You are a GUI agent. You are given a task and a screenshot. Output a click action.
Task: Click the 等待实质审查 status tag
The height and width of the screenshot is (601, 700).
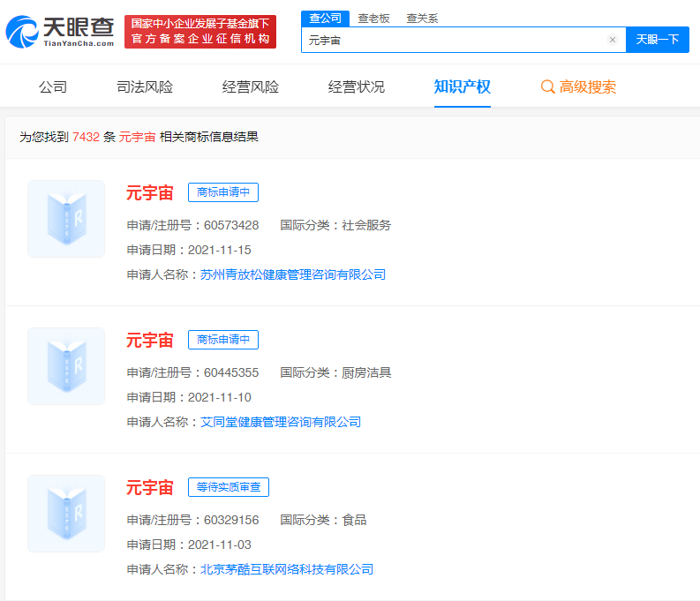click(x=229, y=487)
